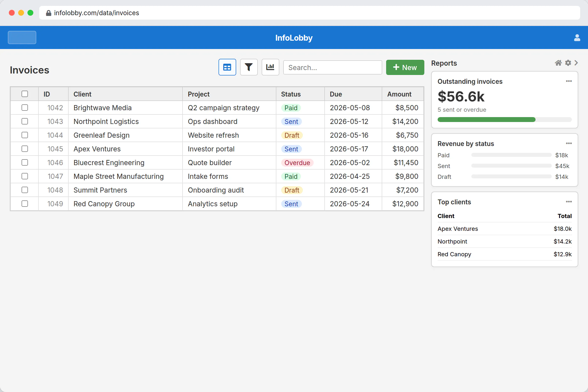This screenshot has width=588, height=392.
Task: Open Top clients card options menu
Action: (568, 201)
